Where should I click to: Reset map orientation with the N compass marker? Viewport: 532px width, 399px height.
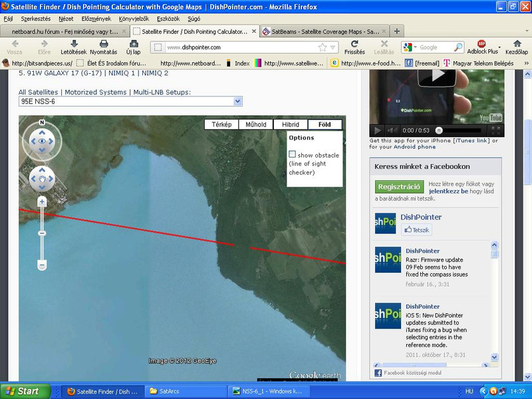pyautogui.click(x=42, y=122)
